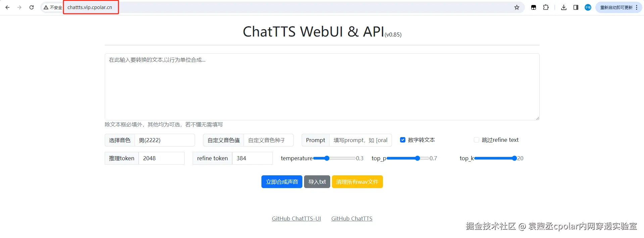Viewport: 644px width, 238px height.
Task: Open the extensions puzzle icon
Action: pos(546,7)
